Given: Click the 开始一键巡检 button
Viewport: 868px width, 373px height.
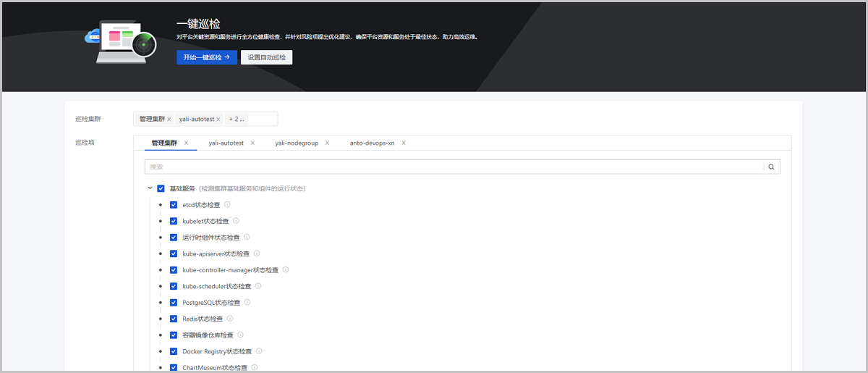Looking at the screenshot, I should pyautogui.click(x=206, y=57).
